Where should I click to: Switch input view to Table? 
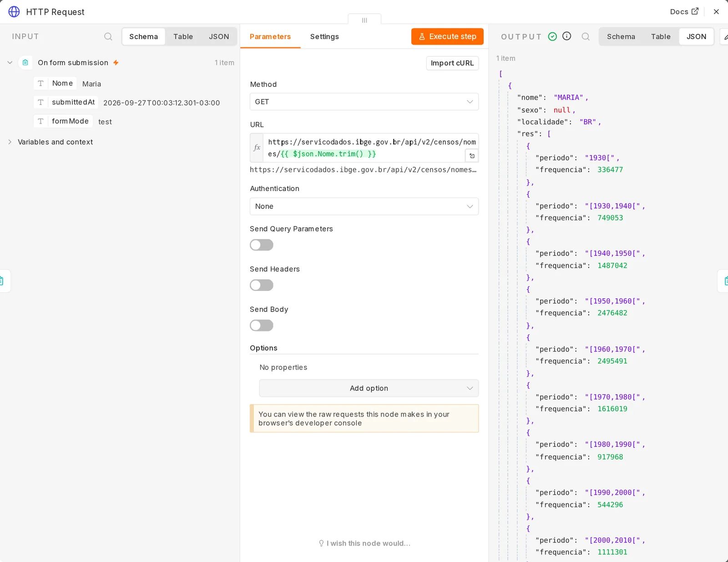pos(183,36)
